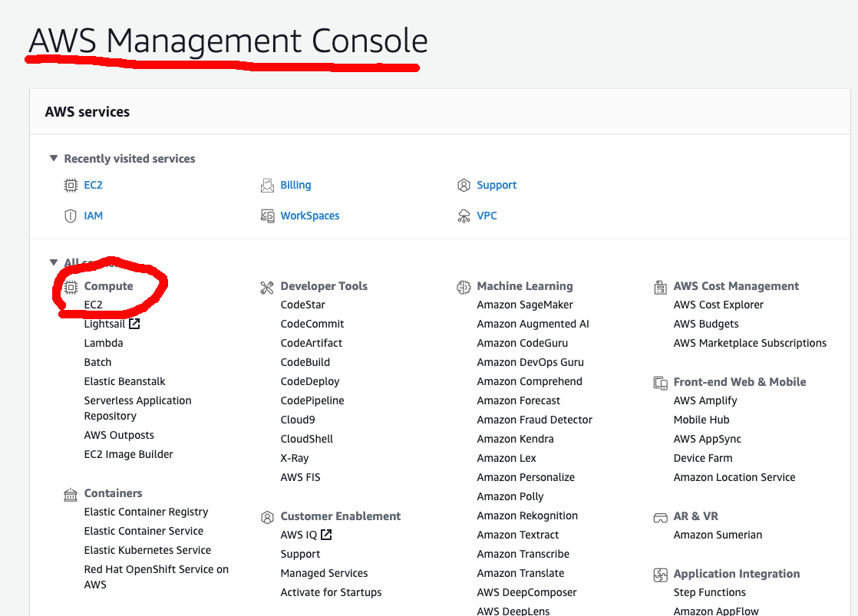Click the WorkSpaces icon
This screenshot has width=858, height=616.
(267, 216)
